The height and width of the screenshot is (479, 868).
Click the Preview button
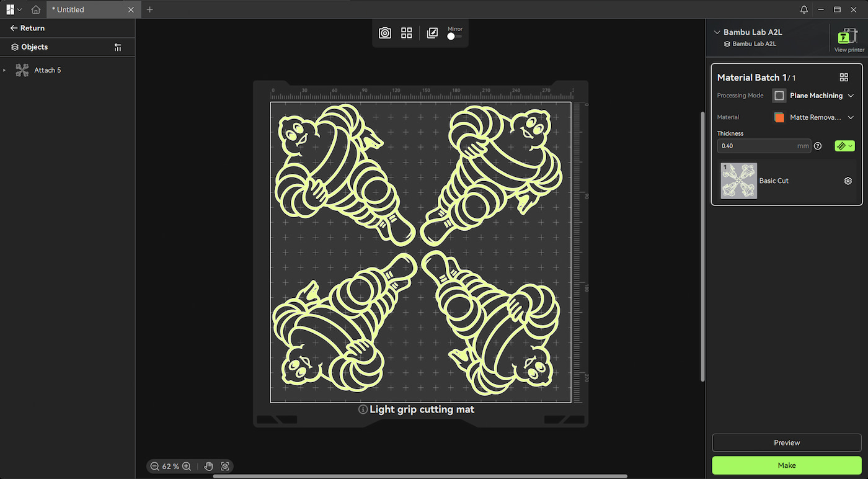pos(787,442)
